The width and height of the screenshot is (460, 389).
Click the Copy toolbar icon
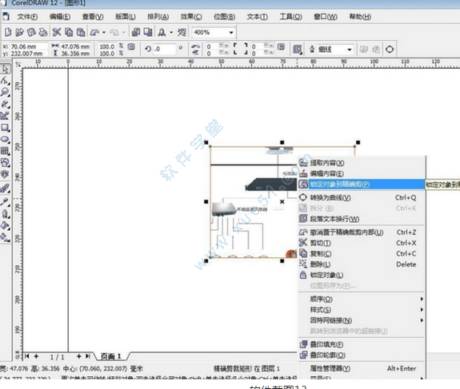69,32
